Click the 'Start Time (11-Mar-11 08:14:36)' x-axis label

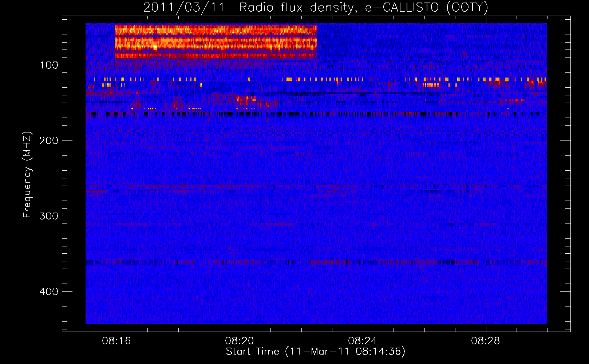click(316, 352)
